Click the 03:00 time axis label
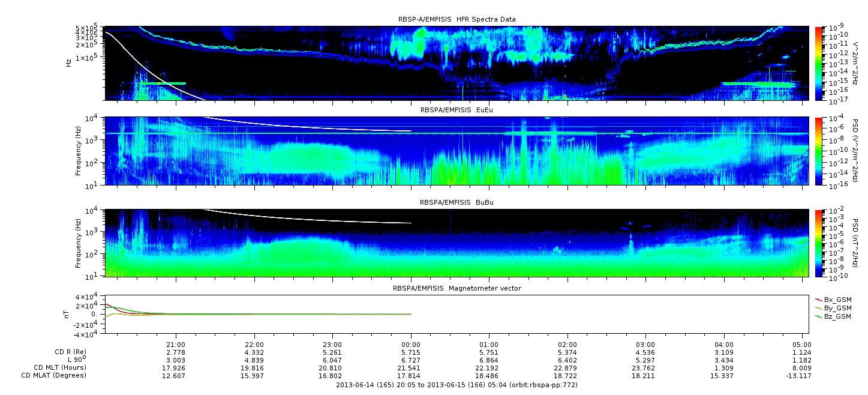 pyautogui.click(x=645, y=345)
